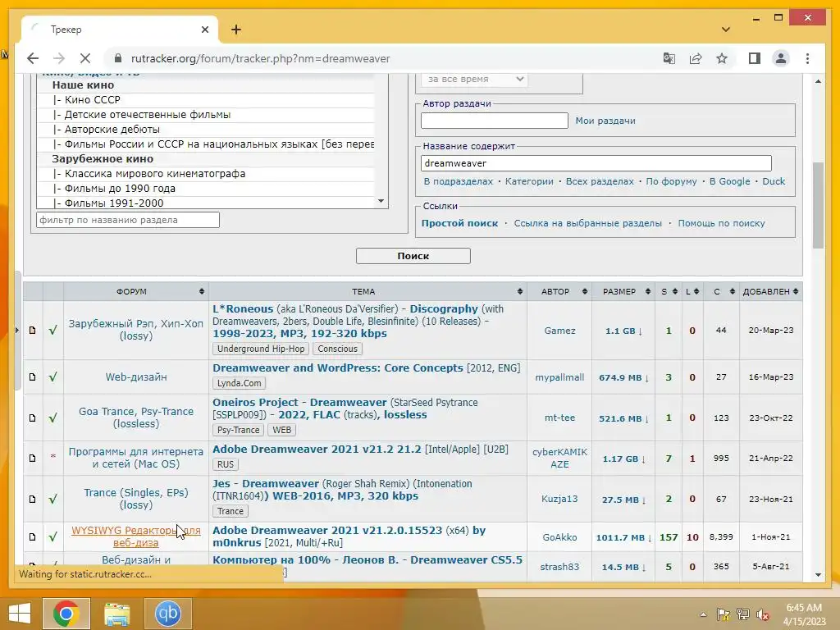Open Chrome profile avatar
The width and height of the screenshot is (840, 630).
pos(781,58)
